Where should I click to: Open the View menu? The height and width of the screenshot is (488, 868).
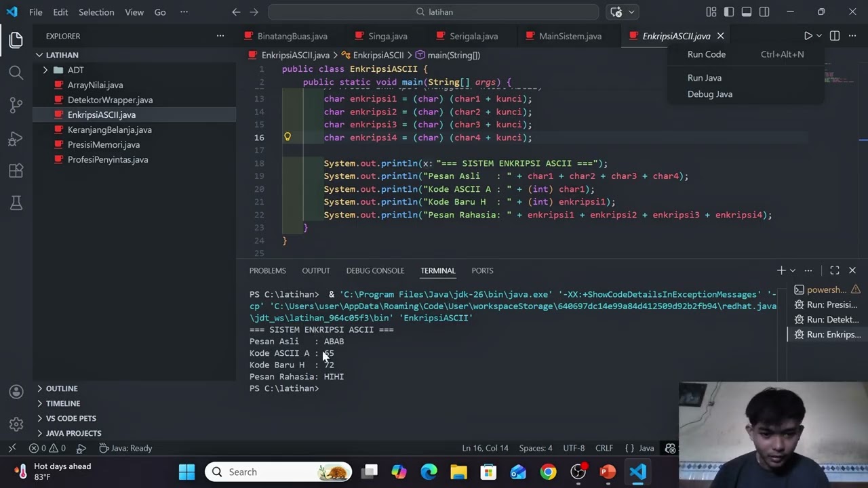[134, 12]
